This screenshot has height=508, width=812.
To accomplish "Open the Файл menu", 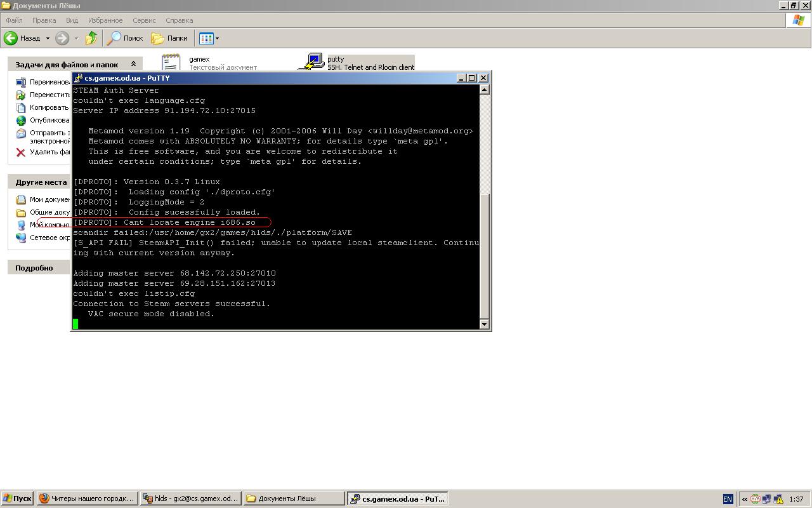I will [x=14, y=20].
